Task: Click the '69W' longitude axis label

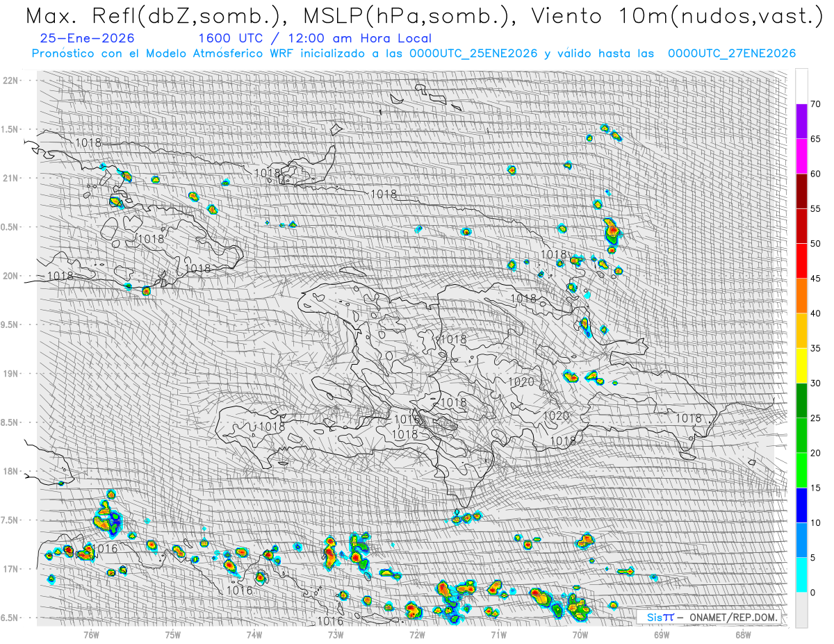Action: pos(662,634)
